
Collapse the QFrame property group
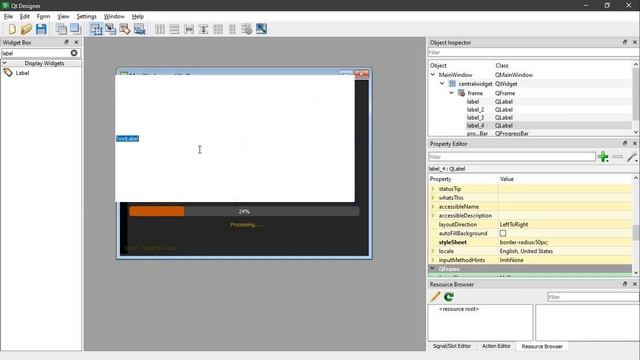pyautogui.click(x=433, y=269)
